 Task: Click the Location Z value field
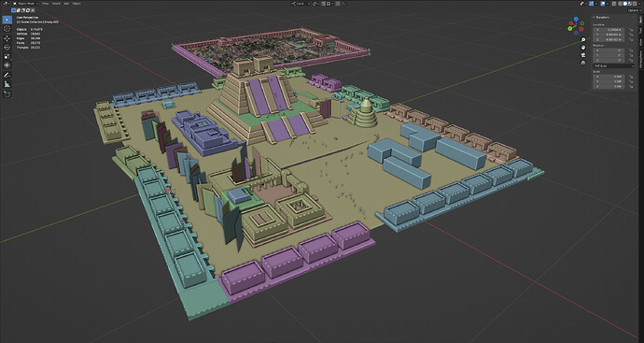(609, 40)
